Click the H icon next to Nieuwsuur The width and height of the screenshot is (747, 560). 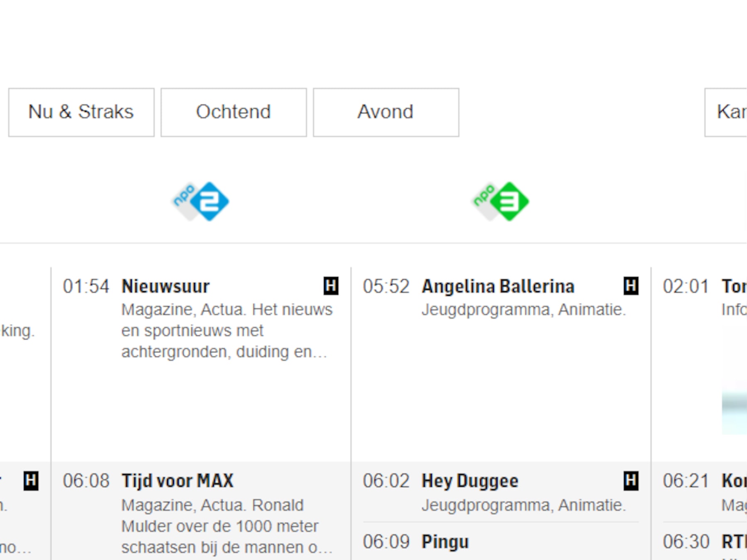331,286
